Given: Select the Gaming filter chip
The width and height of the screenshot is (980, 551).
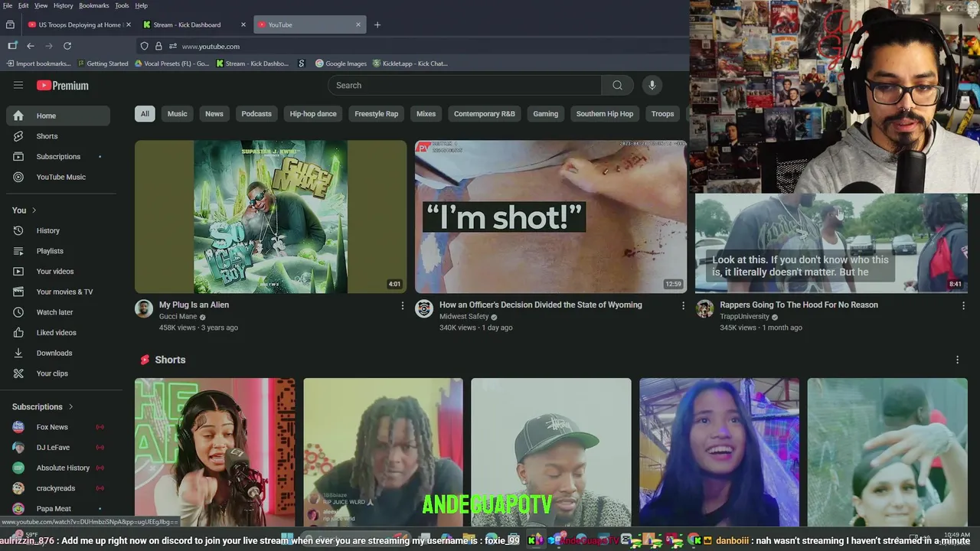Looking at the screenshot, I should tap(546, 114).
